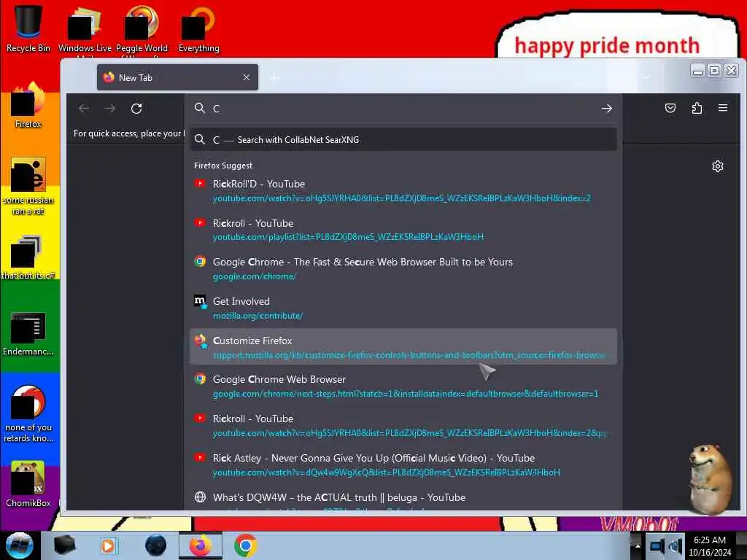Expand the list all tabs chevron
The image size is (747, 560).
pyautogui.click(x=646, y=77)
